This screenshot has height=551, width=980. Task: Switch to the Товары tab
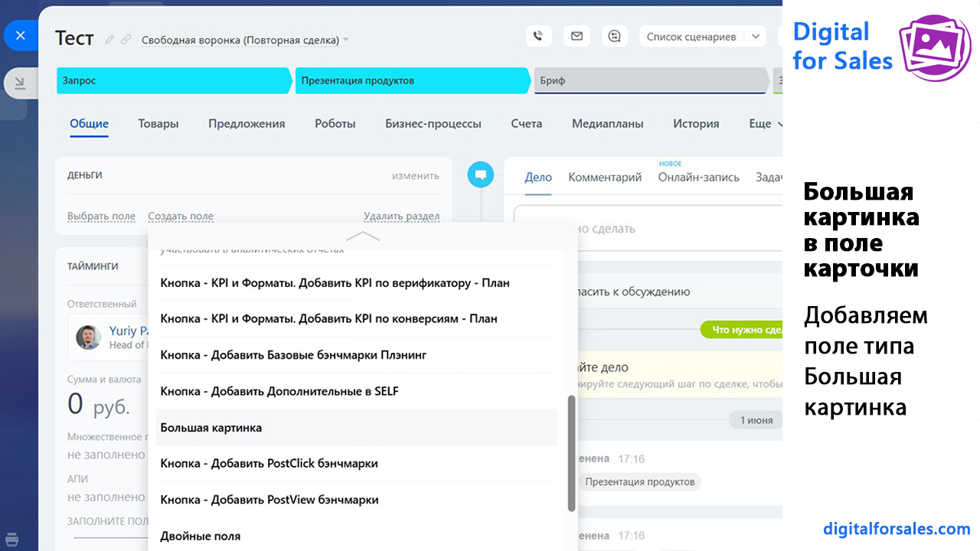(158, 124)
